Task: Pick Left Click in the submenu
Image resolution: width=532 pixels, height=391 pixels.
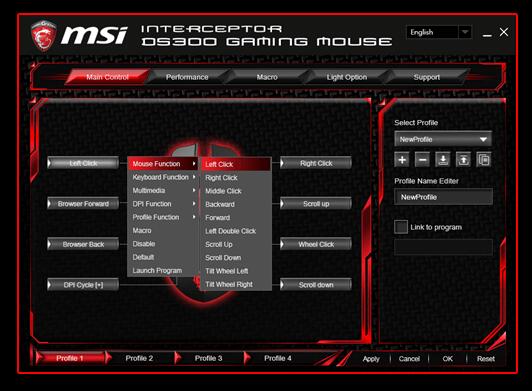Action: (236, 164)
